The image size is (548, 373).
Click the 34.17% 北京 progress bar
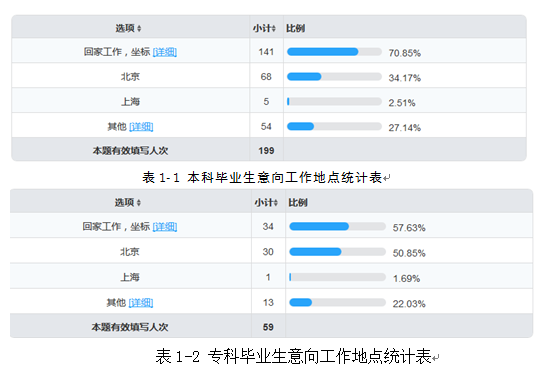[x=334, y=77]
